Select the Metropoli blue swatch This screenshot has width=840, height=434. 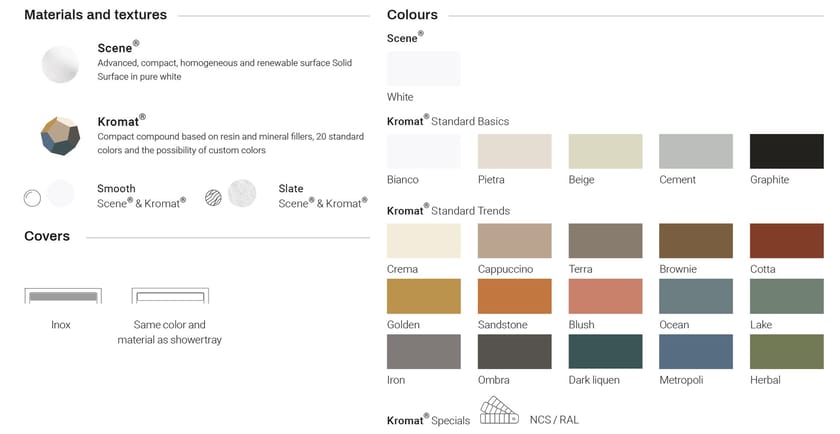[x=696, y=351]
